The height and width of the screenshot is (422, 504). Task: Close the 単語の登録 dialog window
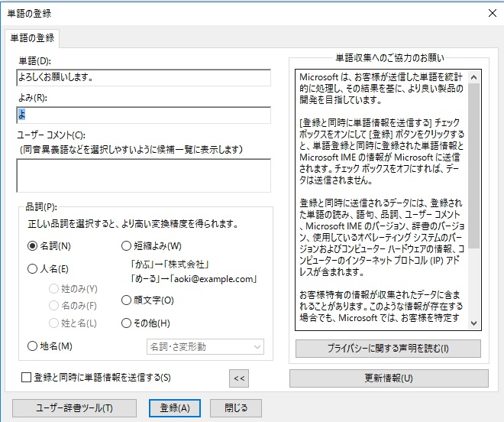(x=493, y=13)
